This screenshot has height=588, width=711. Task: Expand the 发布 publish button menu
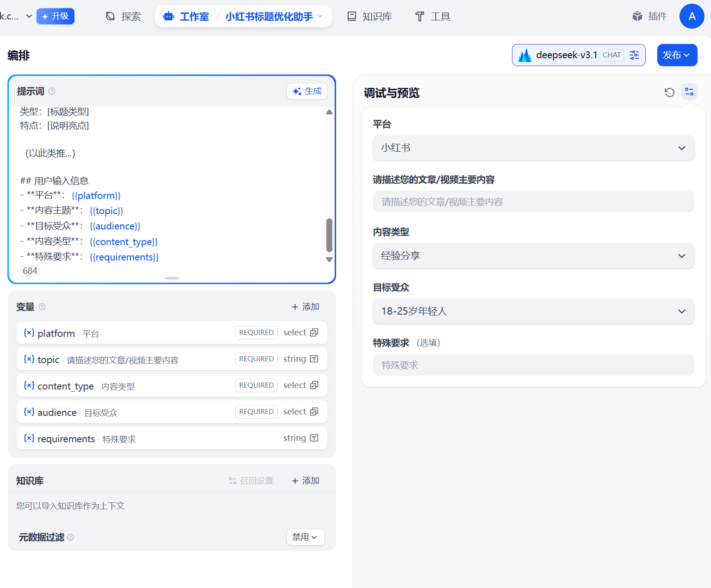pos(677,55)
